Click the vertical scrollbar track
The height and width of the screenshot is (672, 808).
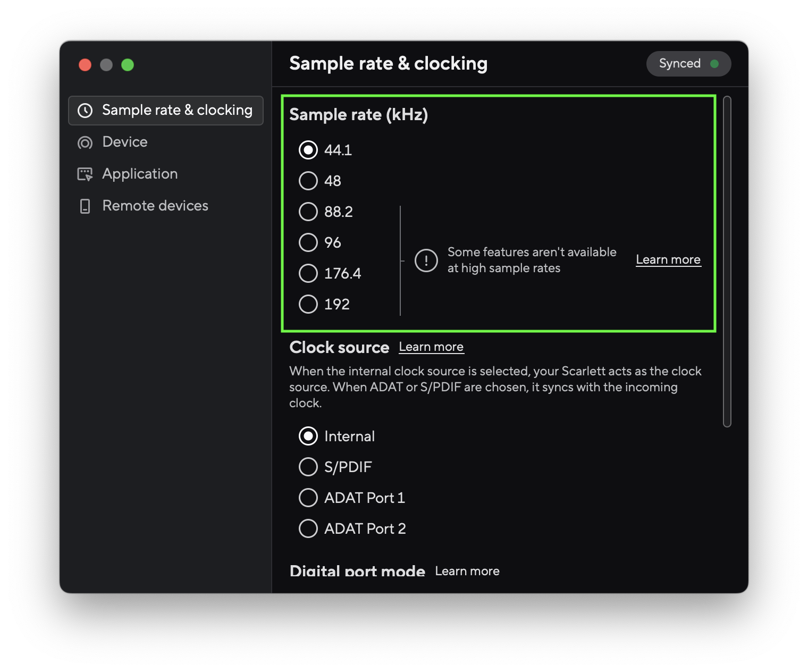pos(726,261)
